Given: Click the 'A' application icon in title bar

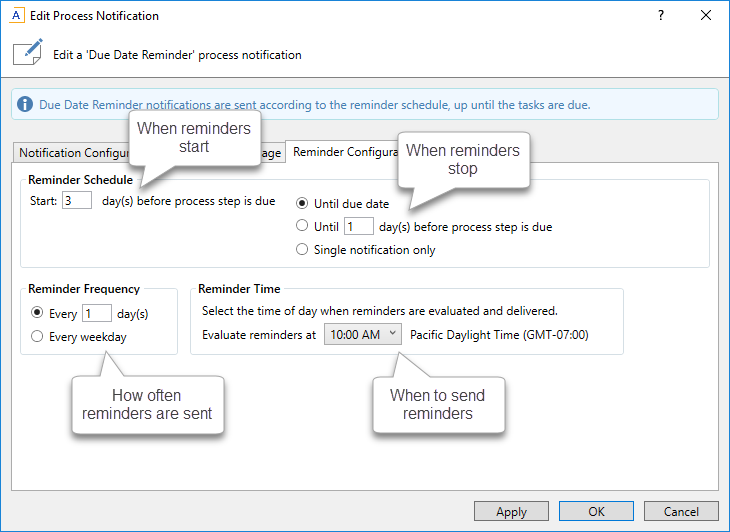Looking at the screenshot, I should coord(16,16).
